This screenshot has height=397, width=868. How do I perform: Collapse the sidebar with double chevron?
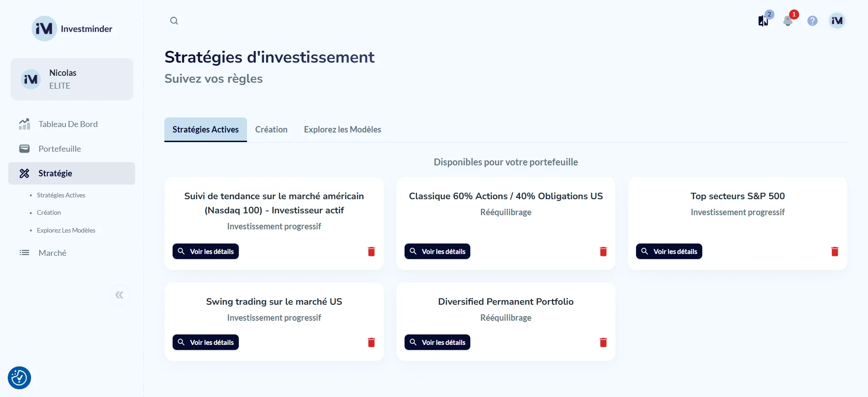coord(119,295)
